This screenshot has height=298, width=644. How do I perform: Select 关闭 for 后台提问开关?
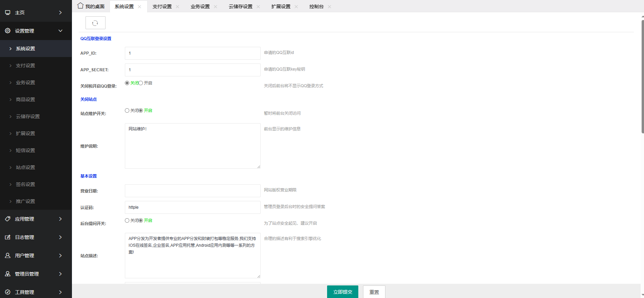pos(127,220)
